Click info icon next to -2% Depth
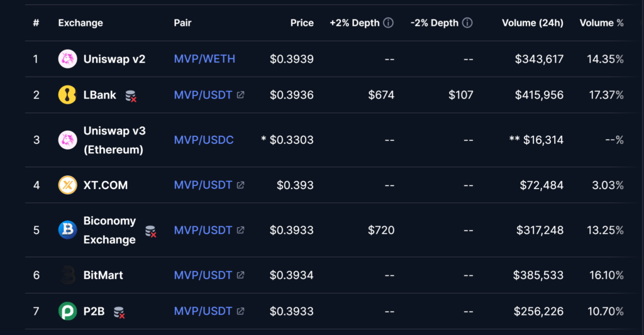 (467, 23)
